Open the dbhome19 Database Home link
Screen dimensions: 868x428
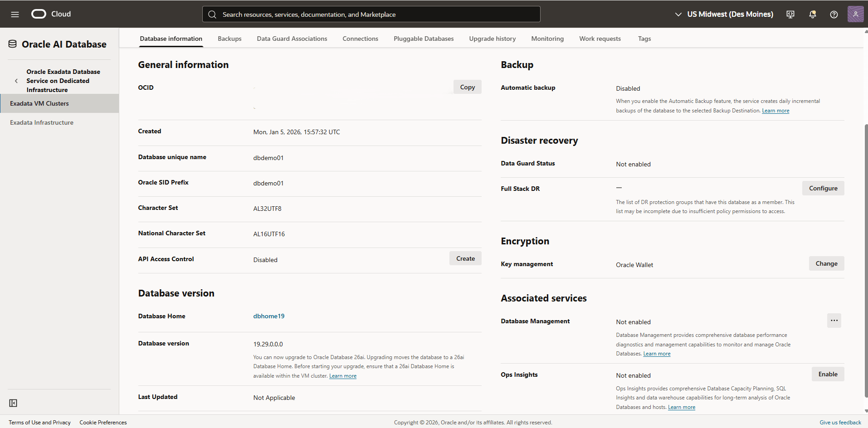[268, 316]
